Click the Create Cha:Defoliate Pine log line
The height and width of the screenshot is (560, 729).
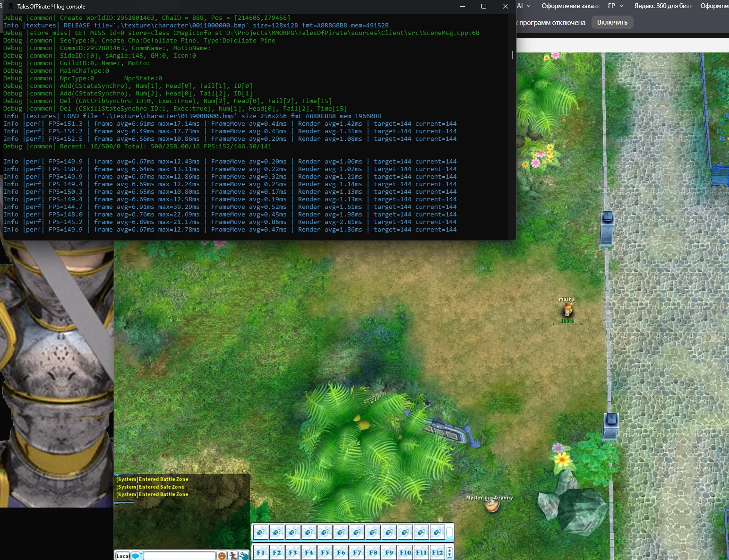pyautogui.click(x=139, y=41)
